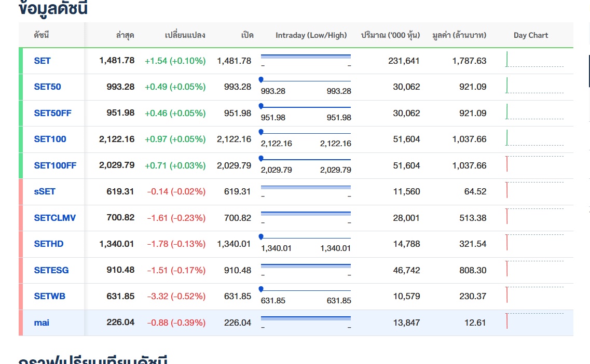Open SETHD index details
This screenshot has height=364, width=590.
pyautogui.click(x=49, y=244)
